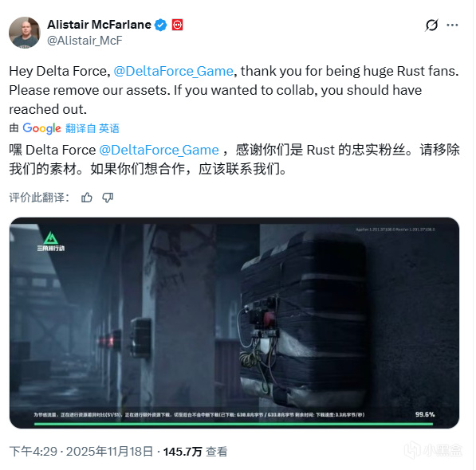
Task: Open the attached game screenshot image
Action: point(234,323)
